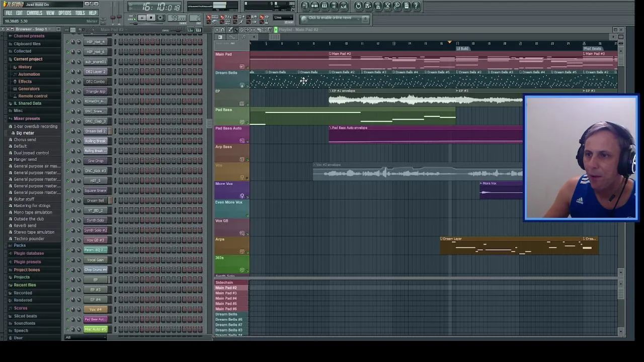This screenshot has height=362, width=644.
Task: Expand Plugin database folder
Action: coord(29,253)
